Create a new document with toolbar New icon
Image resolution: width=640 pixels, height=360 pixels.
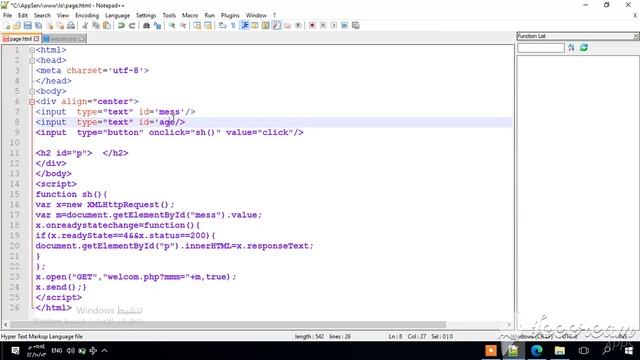point(7,26)
